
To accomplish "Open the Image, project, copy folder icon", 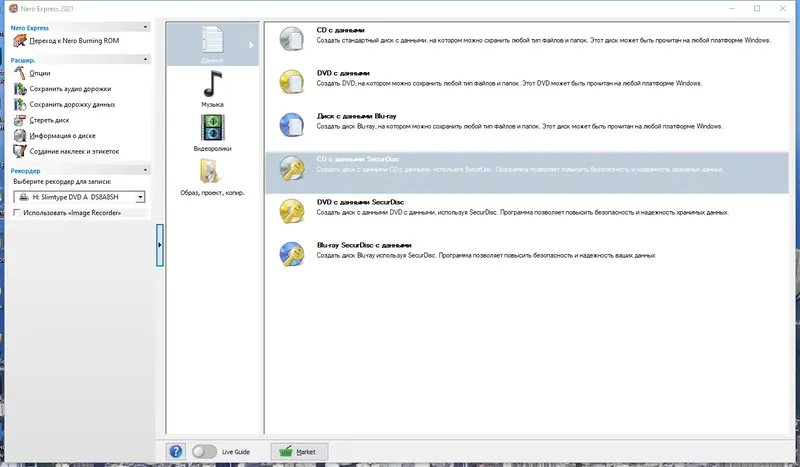I will click(210, 171).
